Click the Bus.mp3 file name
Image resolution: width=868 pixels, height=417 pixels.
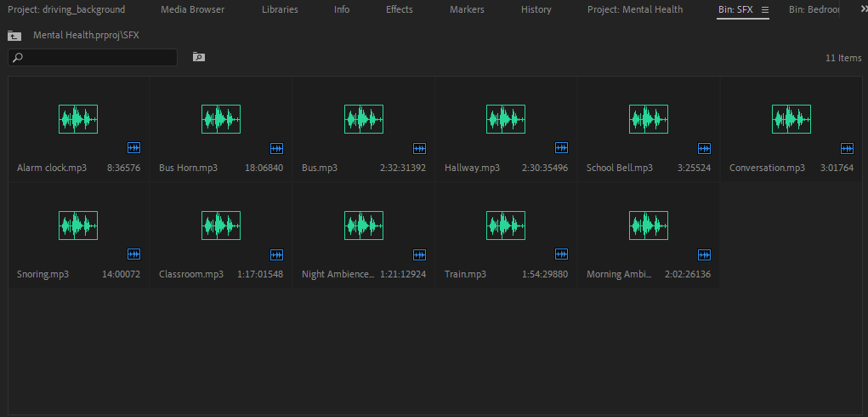[x=320, y=168]
